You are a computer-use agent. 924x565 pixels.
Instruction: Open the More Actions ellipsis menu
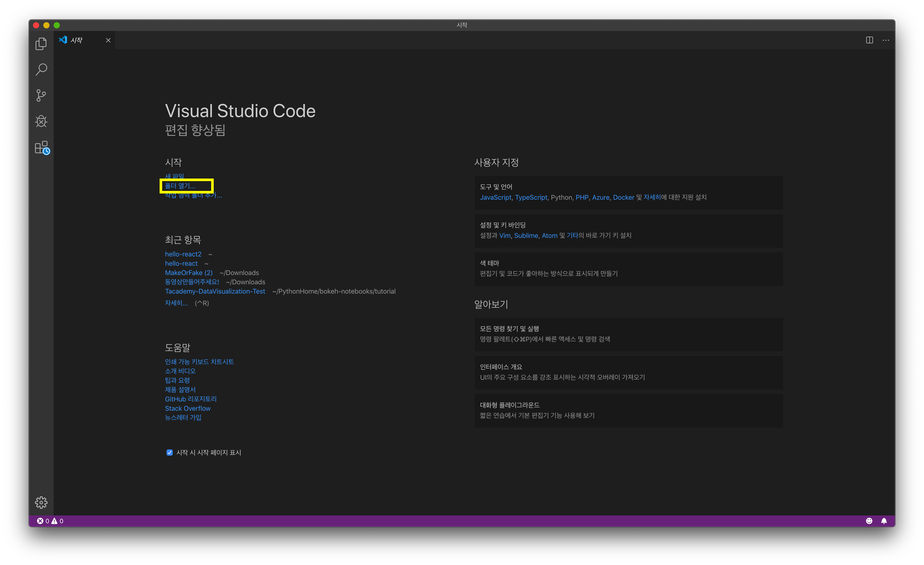(x=886, y=40)
